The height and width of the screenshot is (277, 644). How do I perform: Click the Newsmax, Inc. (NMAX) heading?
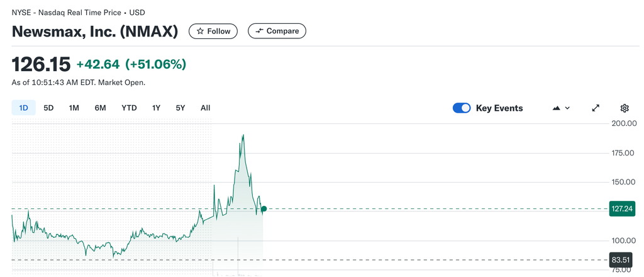[95, 31]
